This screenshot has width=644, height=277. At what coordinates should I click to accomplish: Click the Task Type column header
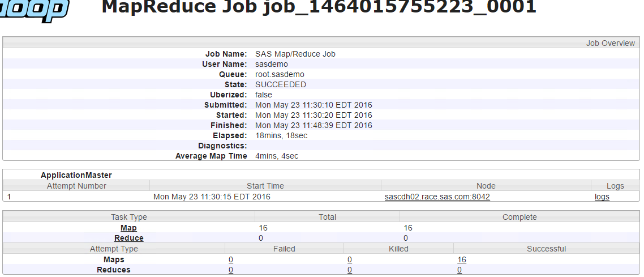point(128,217)
